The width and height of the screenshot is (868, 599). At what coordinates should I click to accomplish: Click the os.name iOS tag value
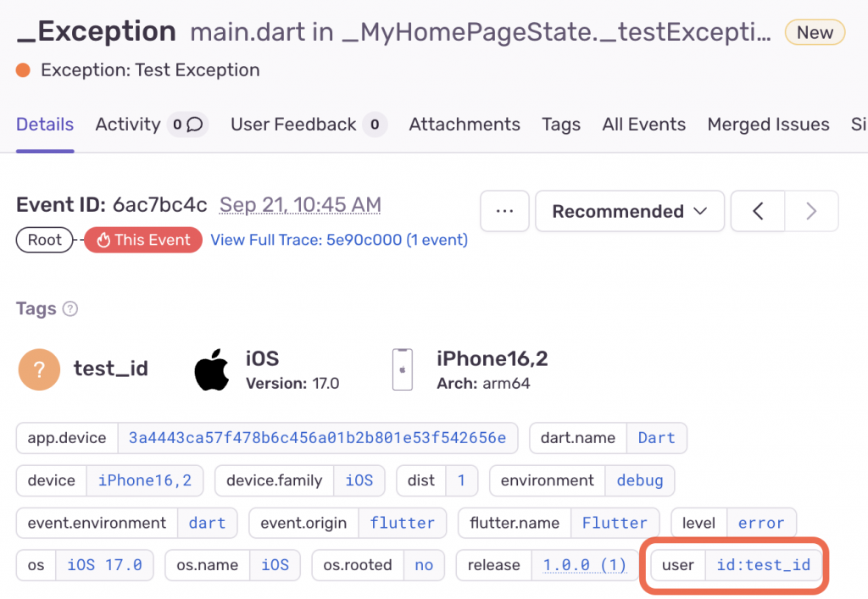pyautogui.click(x=275, y=565)
